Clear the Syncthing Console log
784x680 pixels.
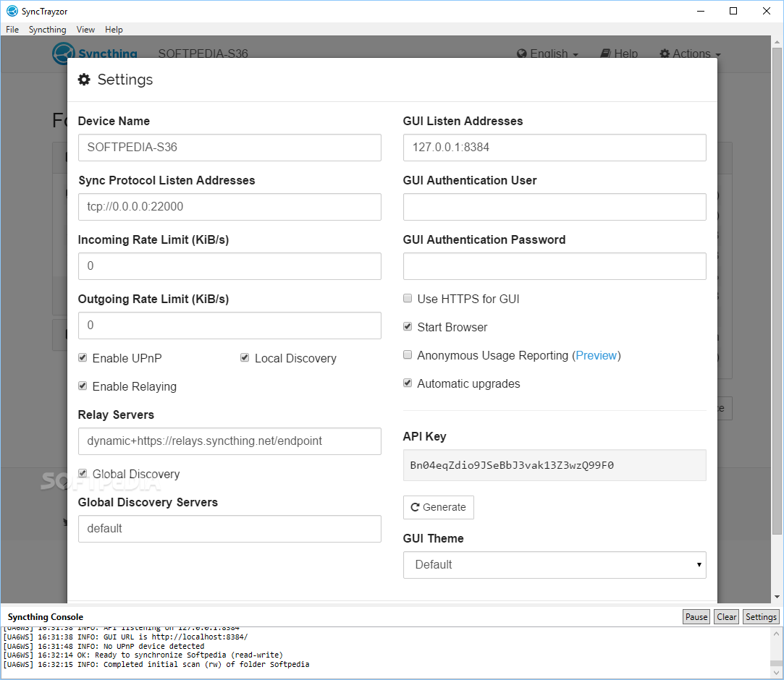[x=727, y=617]
